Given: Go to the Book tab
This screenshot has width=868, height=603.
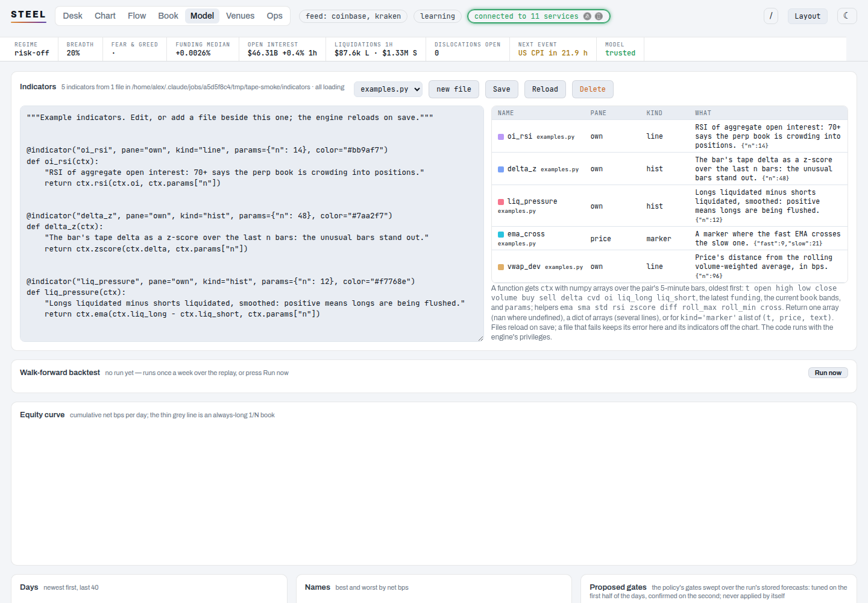Looking at the screenshot, I should [168, 16].
